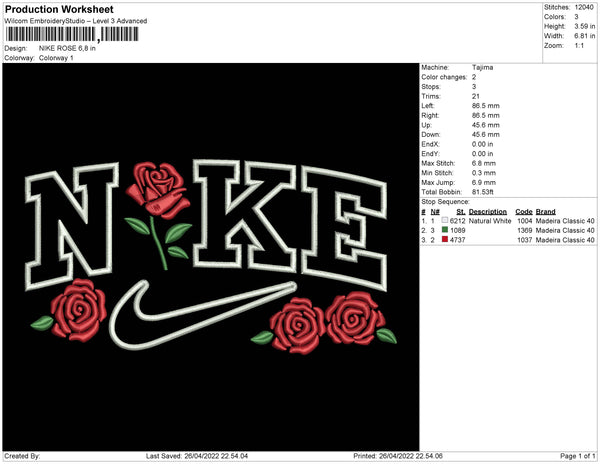This screenshot has width=600, height=464.
Task: Click stitch count 6212 in stop sequence
Action: (458, 221)
